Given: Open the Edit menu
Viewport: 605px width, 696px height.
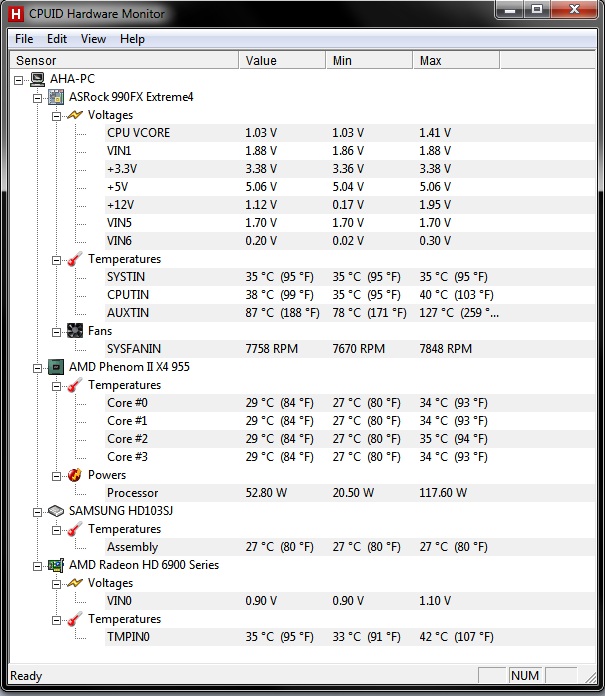Looking at the screenshot, I should [57, 39].
